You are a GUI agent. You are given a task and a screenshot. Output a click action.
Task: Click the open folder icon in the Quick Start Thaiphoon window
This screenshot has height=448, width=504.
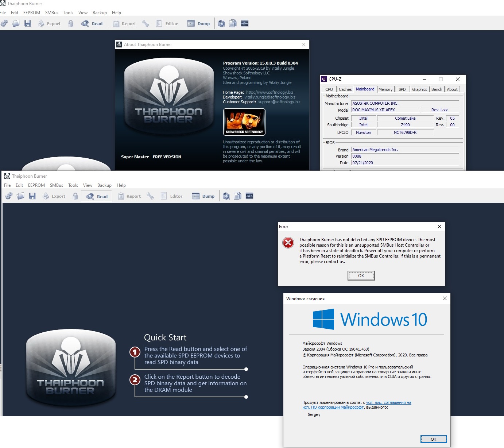[x=20, y=196]
